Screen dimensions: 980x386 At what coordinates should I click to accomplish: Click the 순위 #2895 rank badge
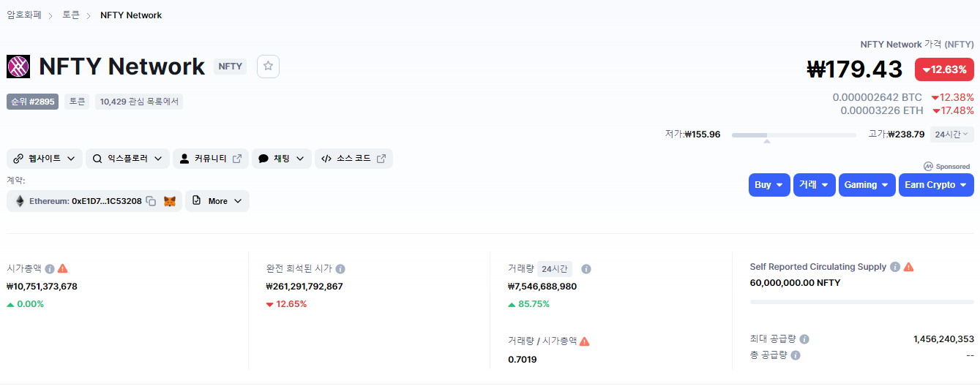tap(33, 102)
